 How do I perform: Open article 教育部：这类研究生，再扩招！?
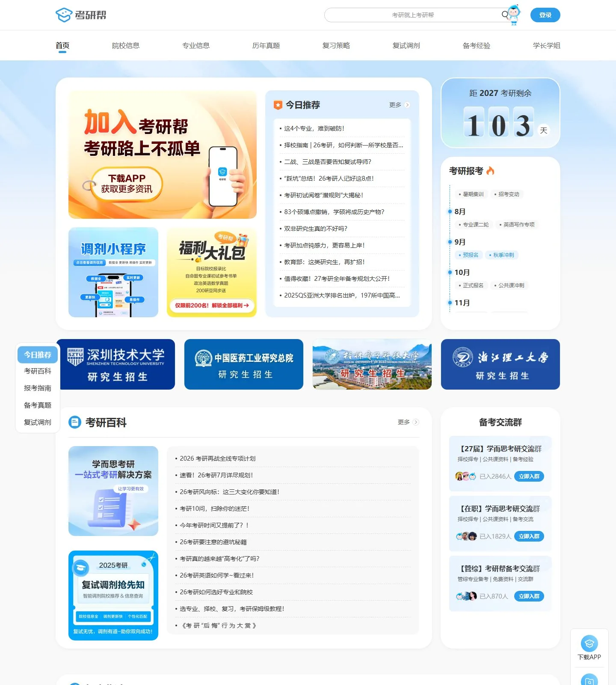click(324, 262)
